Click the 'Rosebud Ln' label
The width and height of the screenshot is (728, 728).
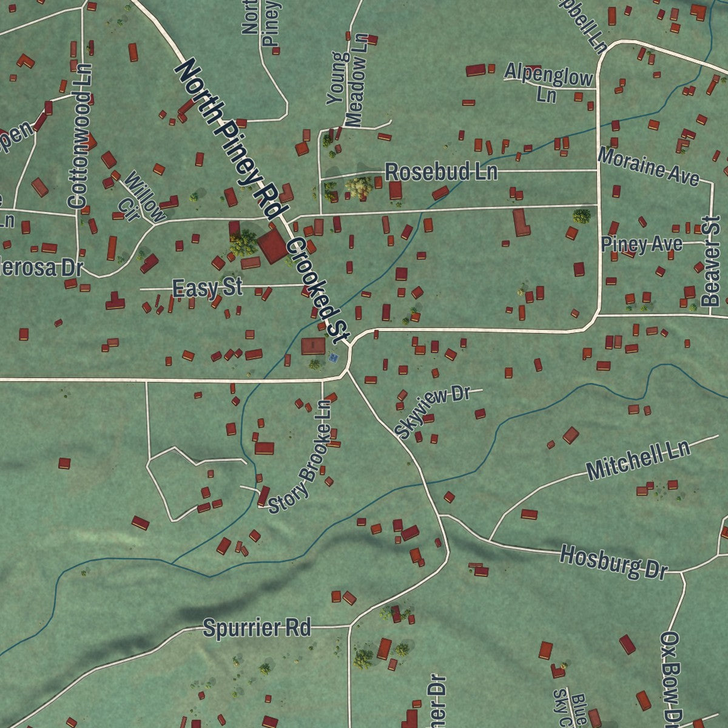[x=442, y=172]
